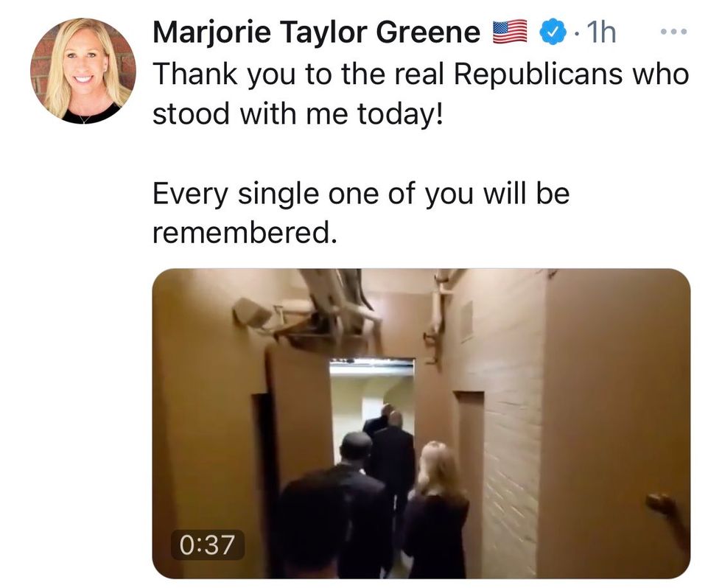Click the blue verified checkmark badge
Image resolution: width=722 pixels, height=588 pixels.
tap(552, 32)
